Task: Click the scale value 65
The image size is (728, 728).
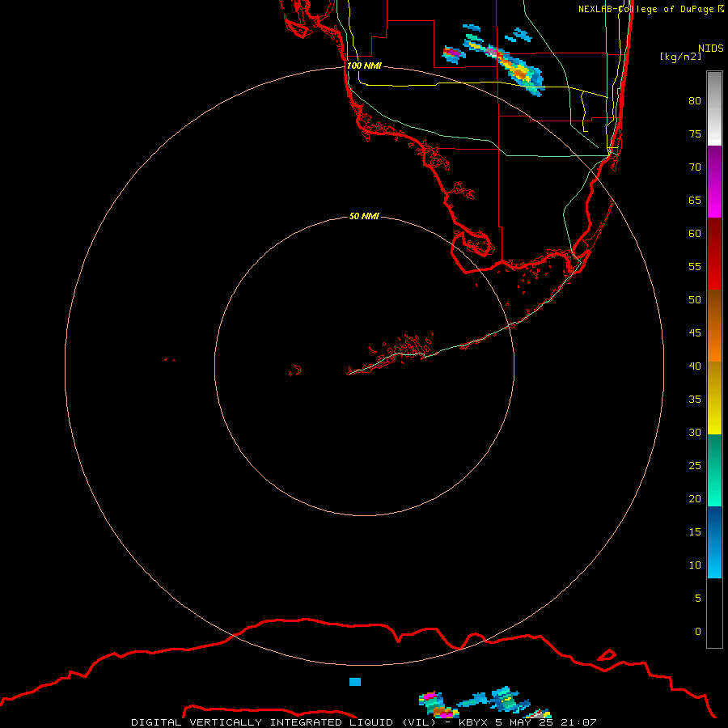Action: 695,201
